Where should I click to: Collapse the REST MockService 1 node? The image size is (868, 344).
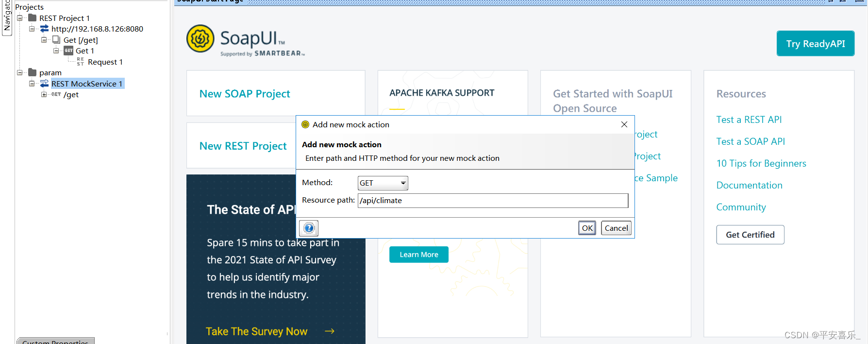click(x=32, y=84)
